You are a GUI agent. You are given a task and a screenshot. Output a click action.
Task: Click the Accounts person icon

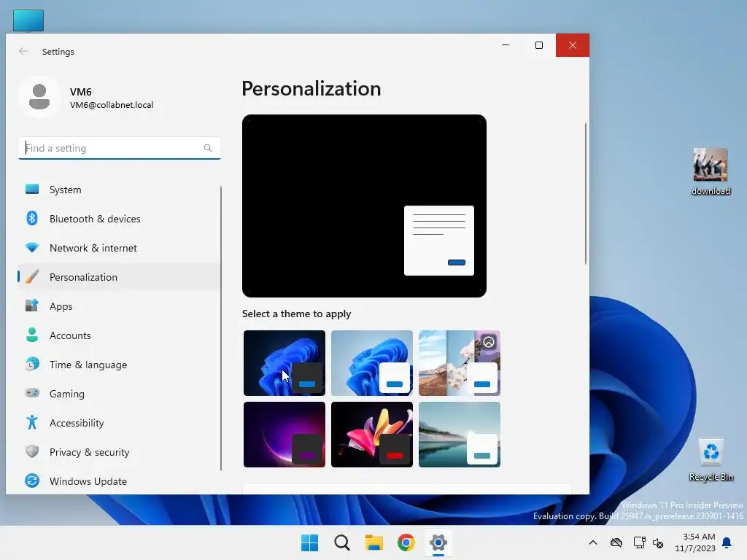32,335
